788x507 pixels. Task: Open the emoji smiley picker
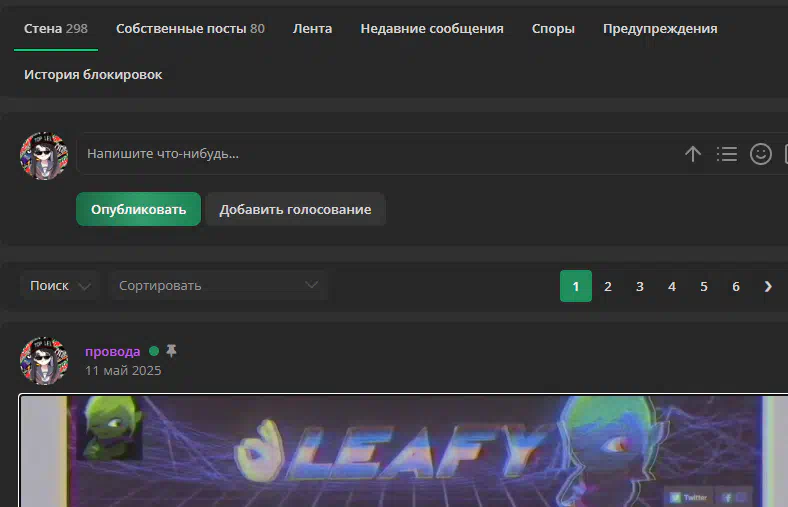click(x=761, y=154)
